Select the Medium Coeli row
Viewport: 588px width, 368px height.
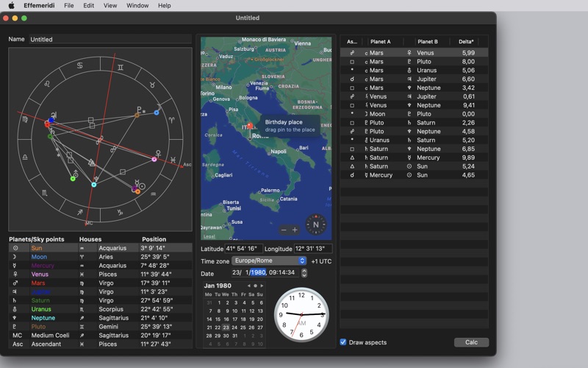100,336
